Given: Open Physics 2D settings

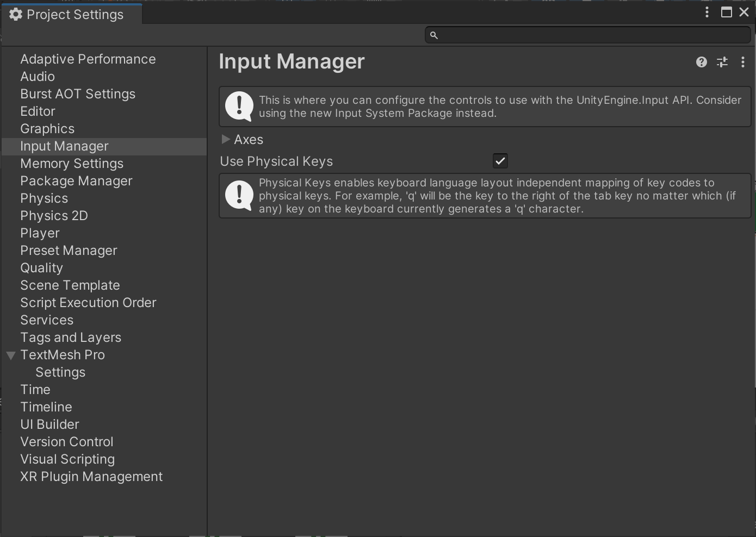Looking at the screenshot, I should click(54, 216).
